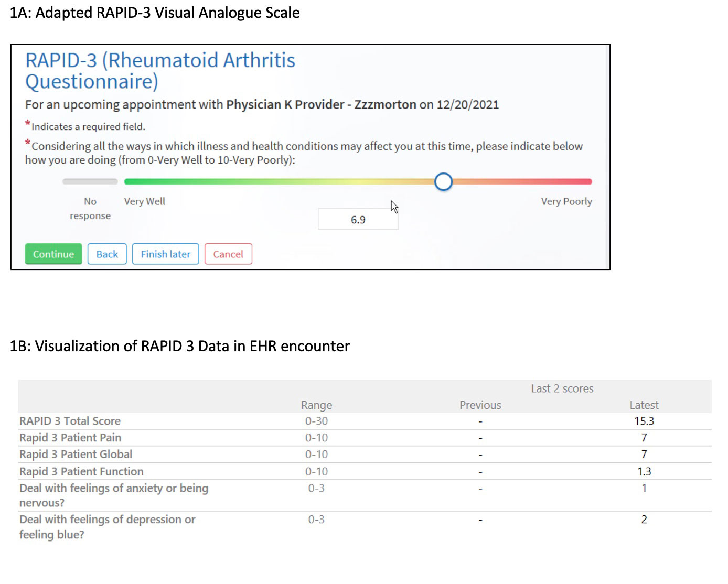Screen dimensions: 728x584
Task: Select the Rapid 3 Patient Pain row
Action: pyautogui.click(x=70, y=438)
